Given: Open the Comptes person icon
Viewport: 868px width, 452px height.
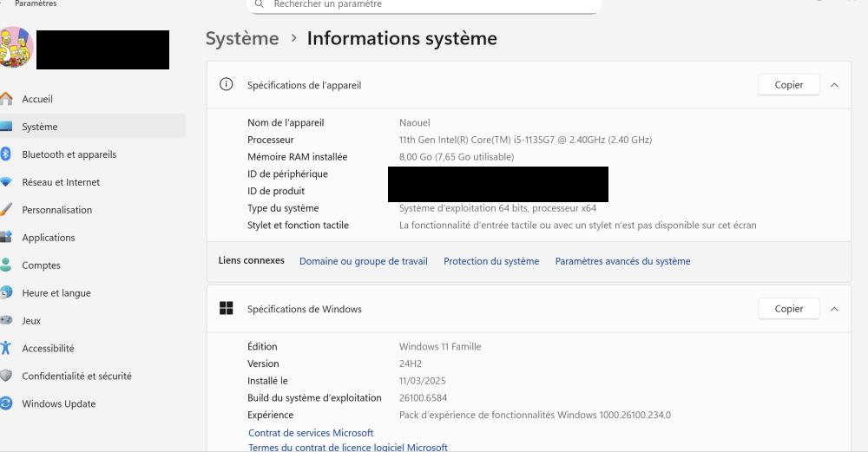Looking at the screenshot, I should tap(6, 265).
